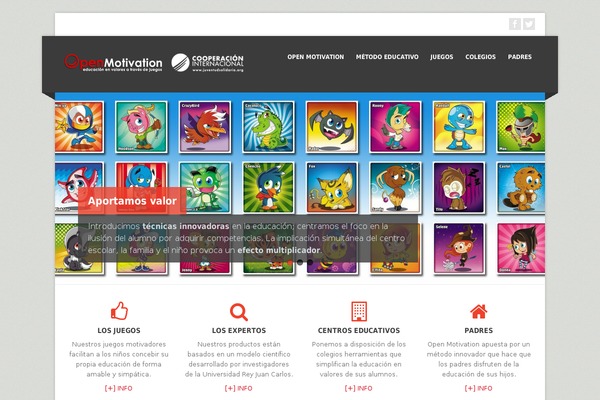Follow the [+] INFO link under Centros Educativos
The image size is (600, 400).
[359, 388]
